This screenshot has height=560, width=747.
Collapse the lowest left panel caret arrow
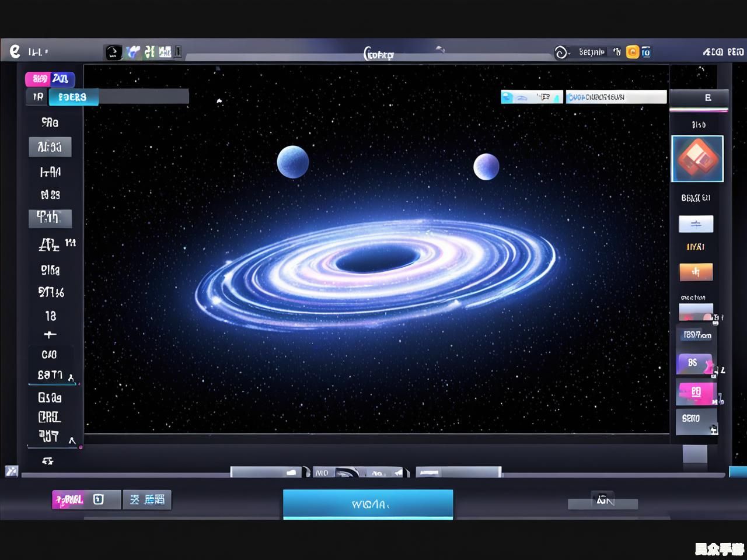click(72, 440)
